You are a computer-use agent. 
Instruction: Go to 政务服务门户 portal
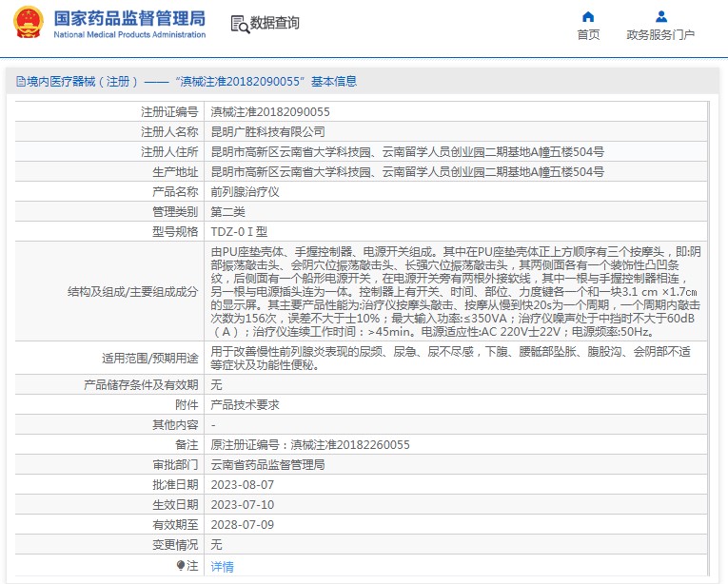(x=660, y=35)
